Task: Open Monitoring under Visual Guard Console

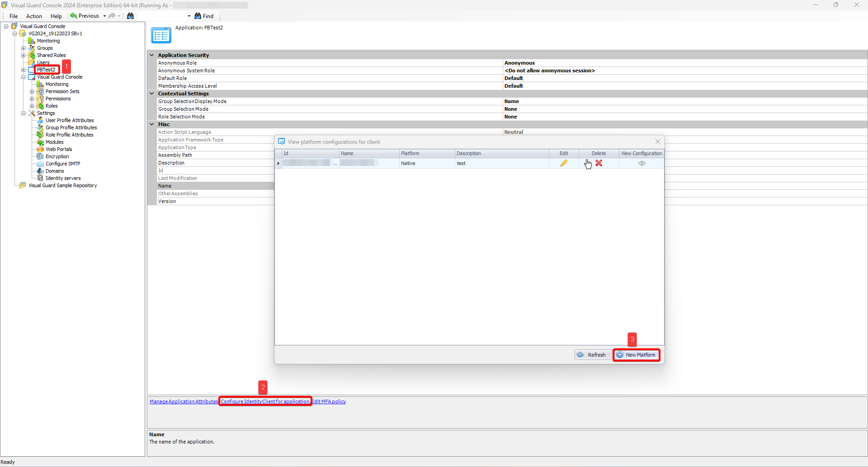Action: pos(56,84)
